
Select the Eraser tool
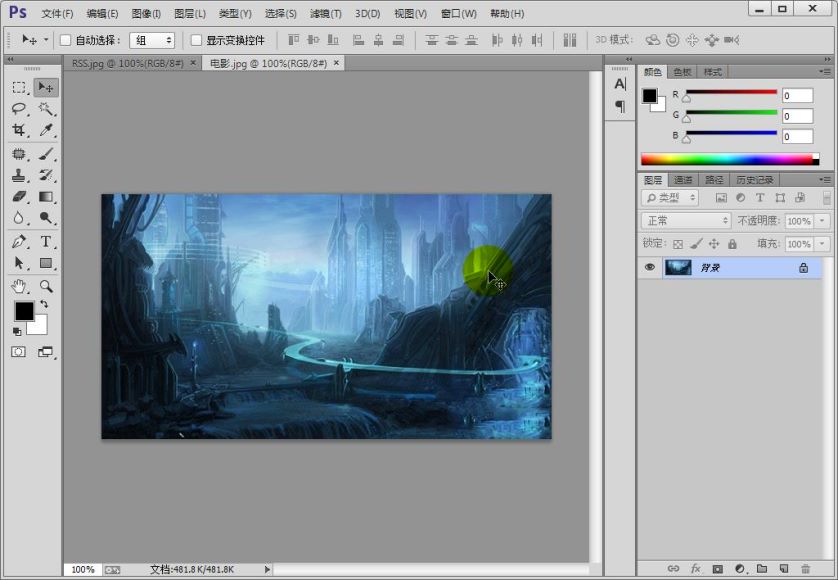point(19,197)
